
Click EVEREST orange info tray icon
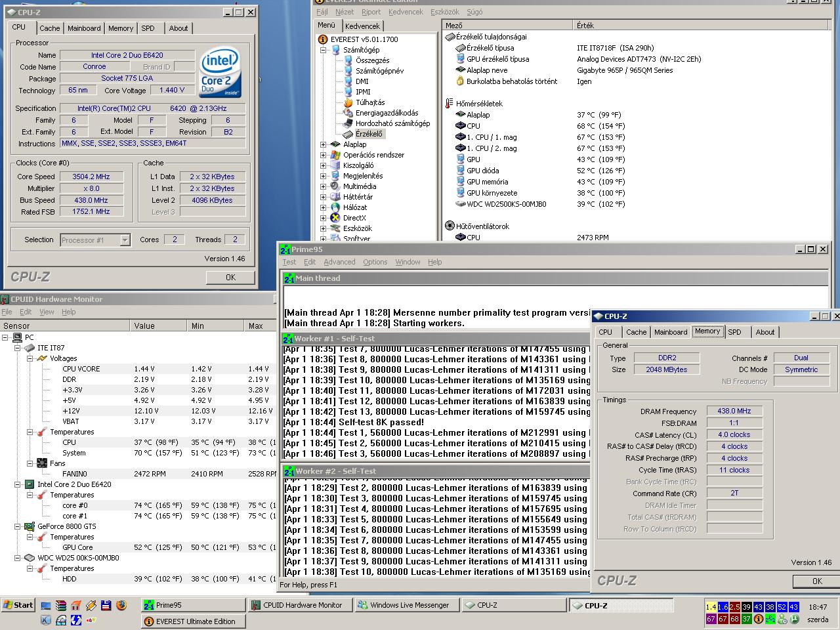pos(759,619)
